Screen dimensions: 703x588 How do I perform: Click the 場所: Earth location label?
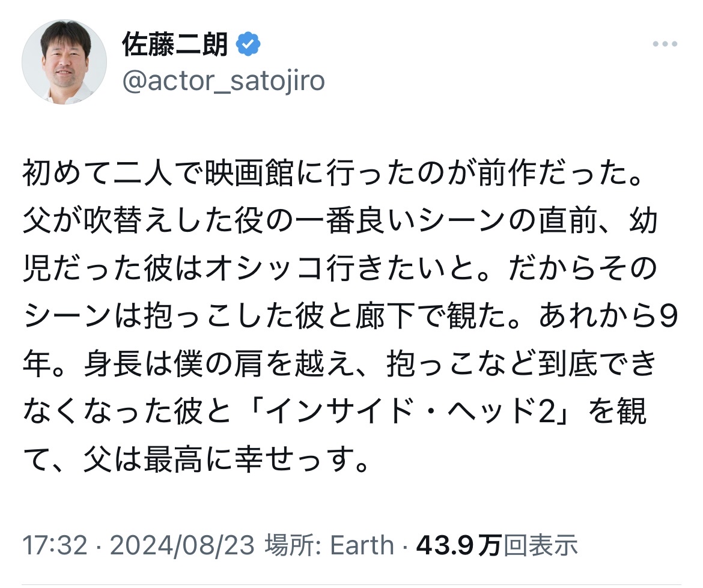pos(331,545)
